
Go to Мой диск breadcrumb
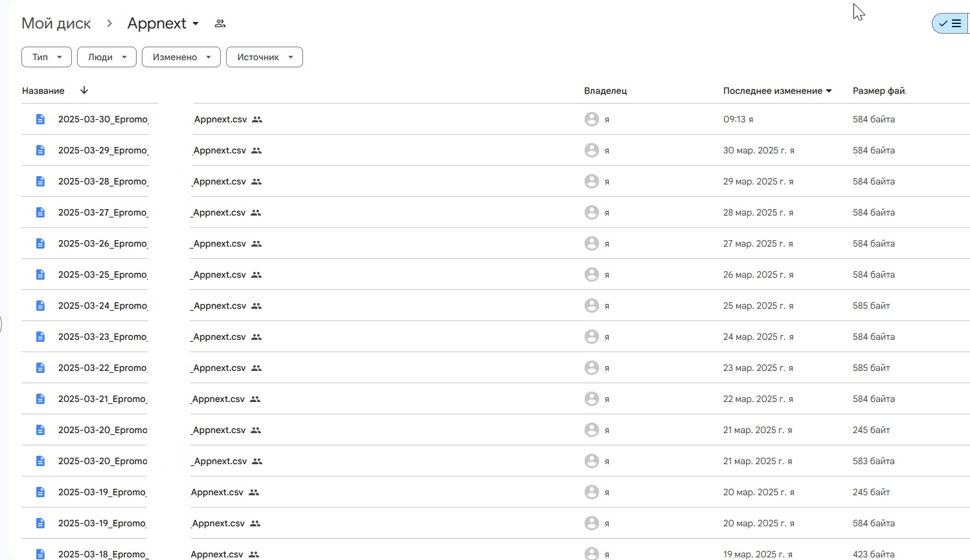tap(56, 23)
